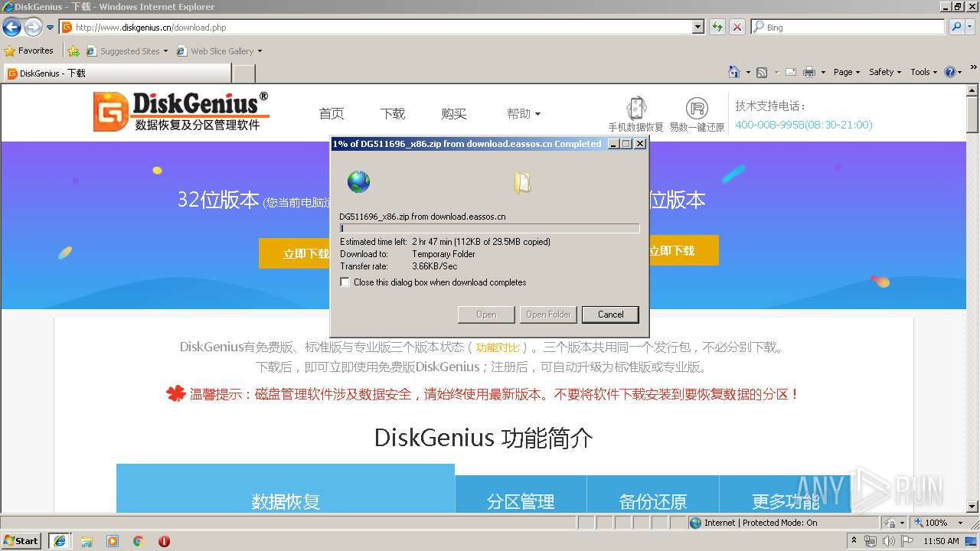Screen dimensions: 980x551
Task: Go to the DiskGenius logo homepage
Action: 181,112
